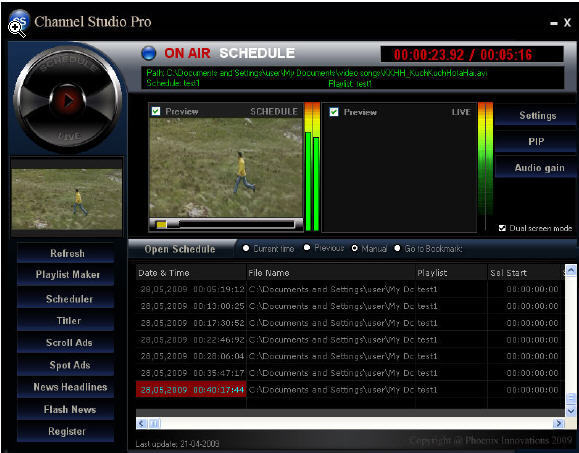Select the Previous radio option
579x453 pixels.
(x=307, y=248)
